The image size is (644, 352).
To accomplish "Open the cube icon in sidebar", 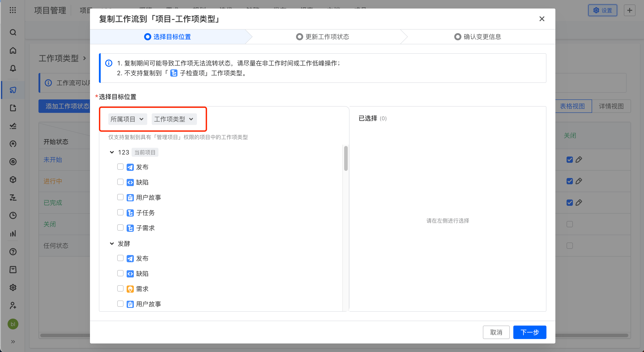I will point(13,180).
